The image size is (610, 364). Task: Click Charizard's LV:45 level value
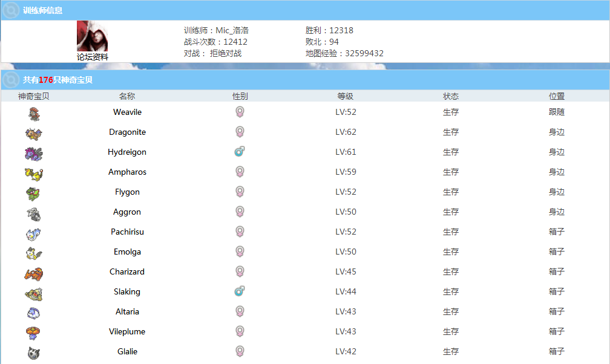(346, 271)
